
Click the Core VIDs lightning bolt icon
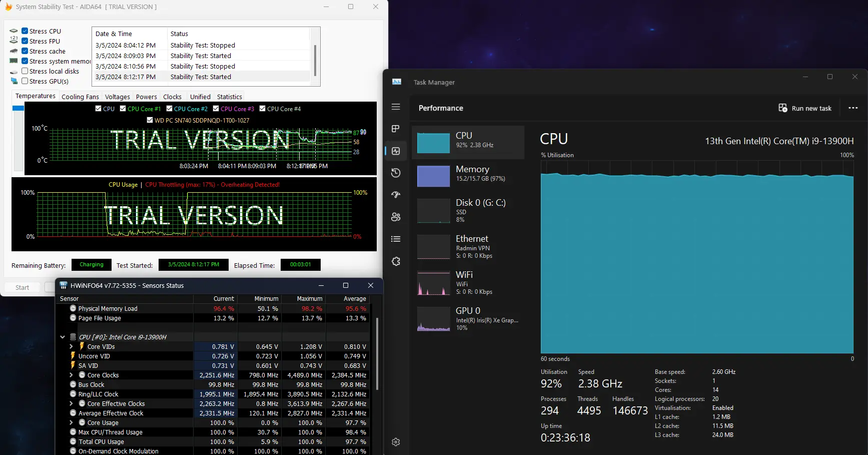(x=82, y=346)
